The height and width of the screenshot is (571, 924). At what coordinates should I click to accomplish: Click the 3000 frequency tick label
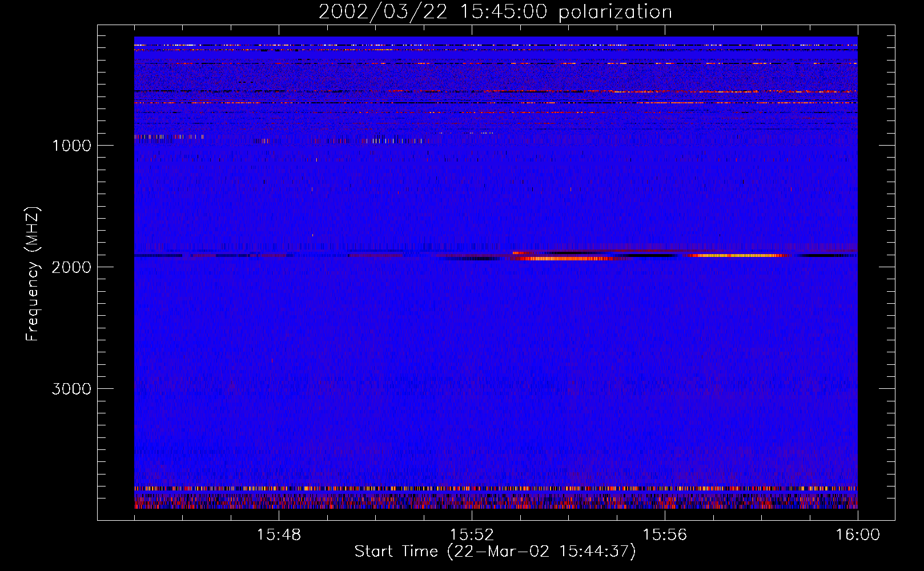point(71,389)
